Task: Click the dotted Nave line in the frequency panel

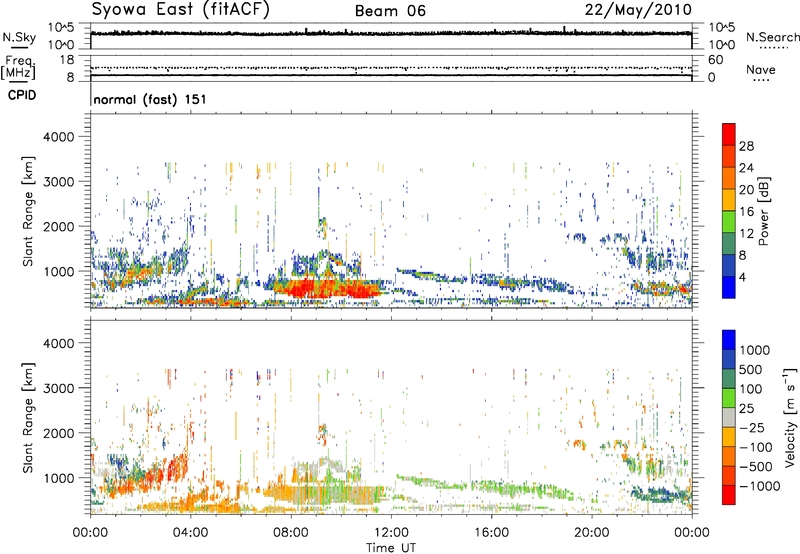Action: 391,68
